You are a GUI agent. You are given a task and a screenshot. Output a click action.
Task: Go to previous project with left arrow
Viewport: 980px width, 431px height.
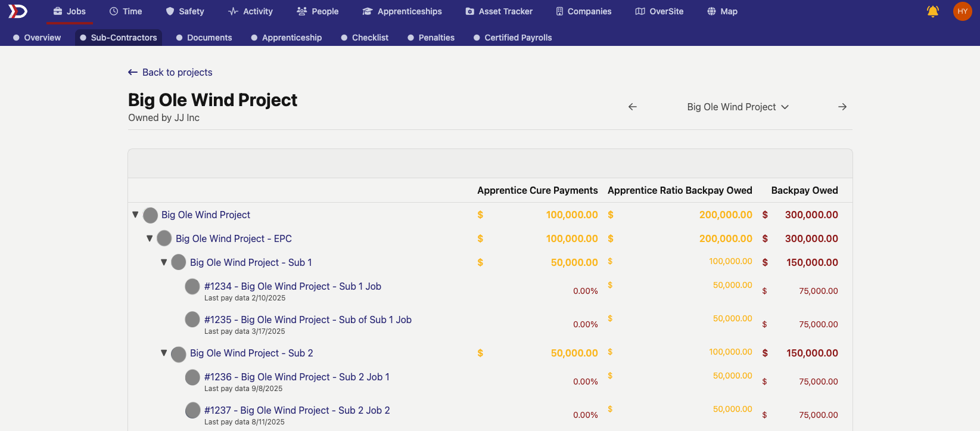633,107
